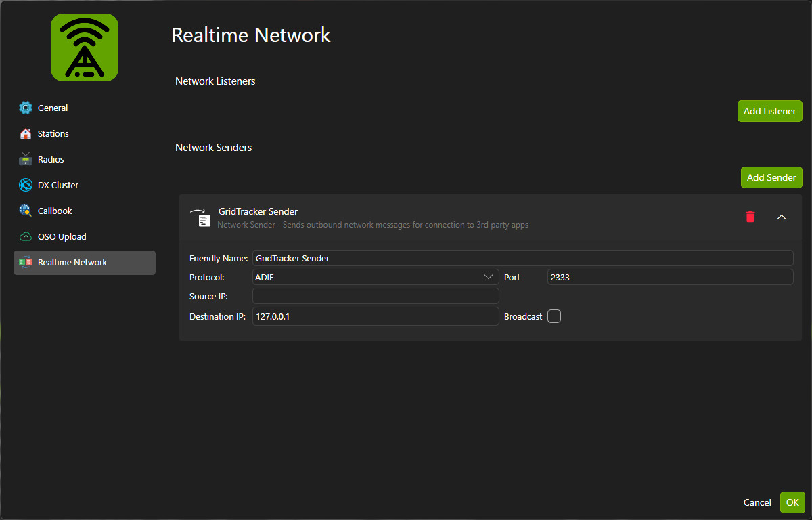
Task: Click the DX Cluster globe icon
Action: [x=26, y=185]
